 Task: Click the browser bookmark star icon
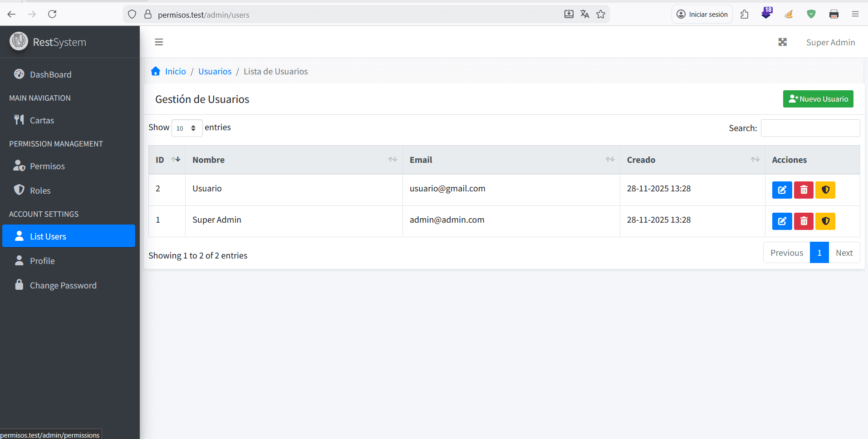(x=601, y=15)
